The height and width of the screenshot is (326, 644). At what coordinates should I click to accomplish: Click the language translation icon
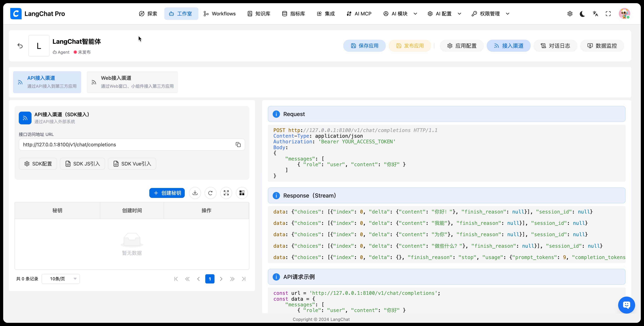point(595,14)
